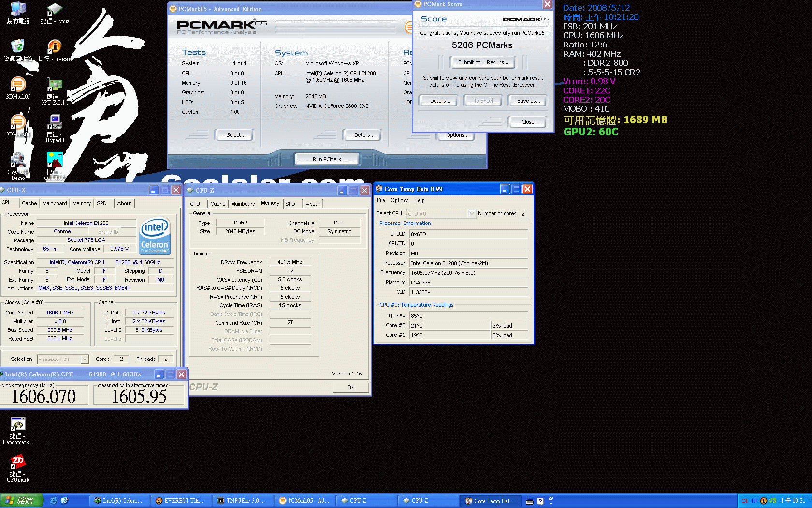The width and height of the screenshot is (812, 508).
Task: Click the DRAM Frequency 401.5 MHz value
Action: click(290, 262)
